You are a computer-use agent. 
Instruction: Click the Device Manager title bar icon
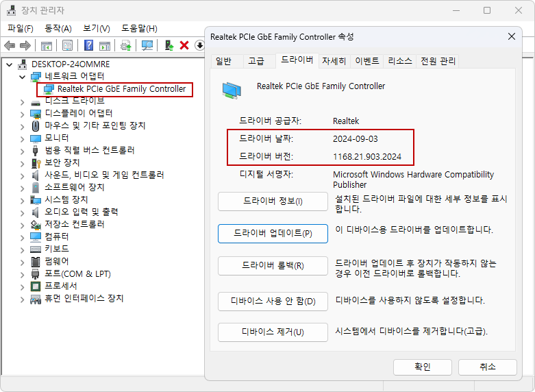[x=12, y=10]
